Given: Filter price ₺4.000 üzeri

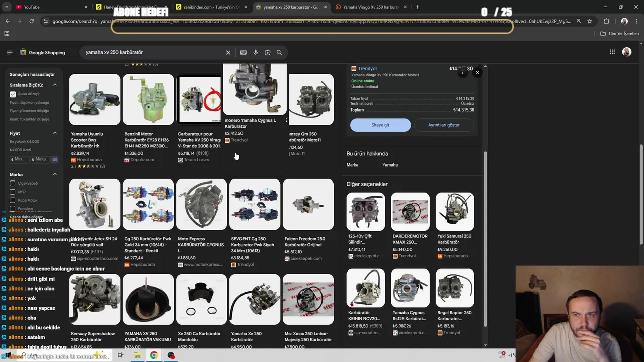Looking at the screenshot, I should click(20, 150).
